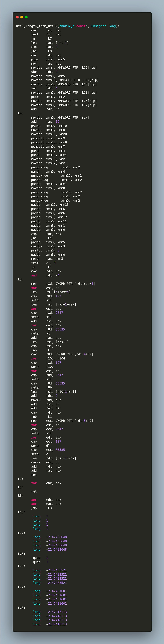Click the 'lea rax, [rax+1+rsi]' line
The height and width of the screenshot is (644, 164).
pyautogui.click(x=54, y=304)
